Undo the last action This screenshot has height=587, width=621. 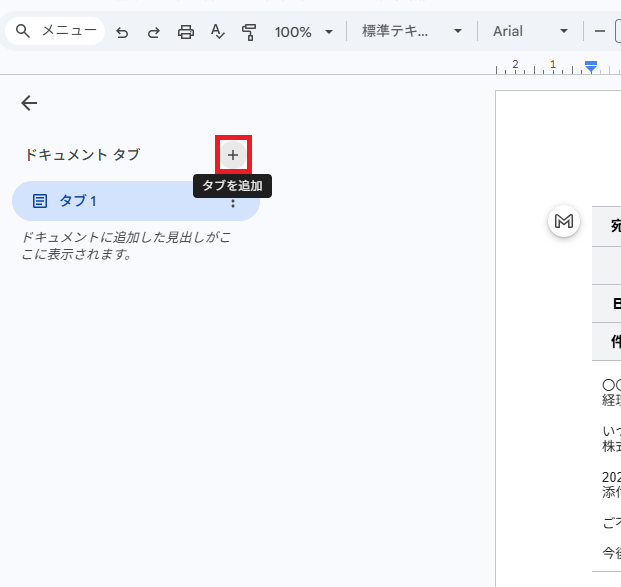pos(122,32)
